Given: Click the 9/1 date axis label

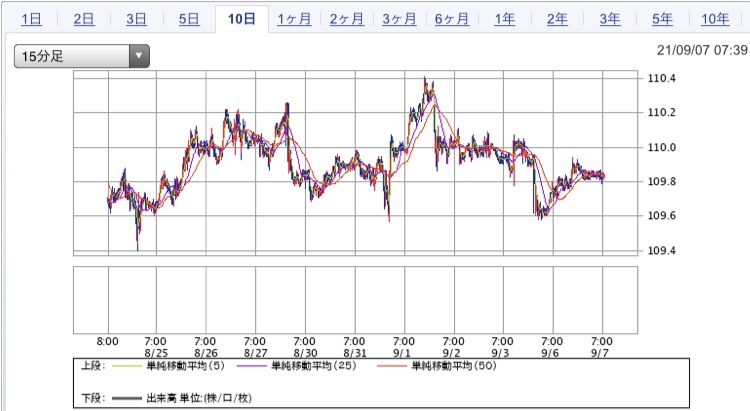Looking at the screenshot, I should (x=402, y=353).
